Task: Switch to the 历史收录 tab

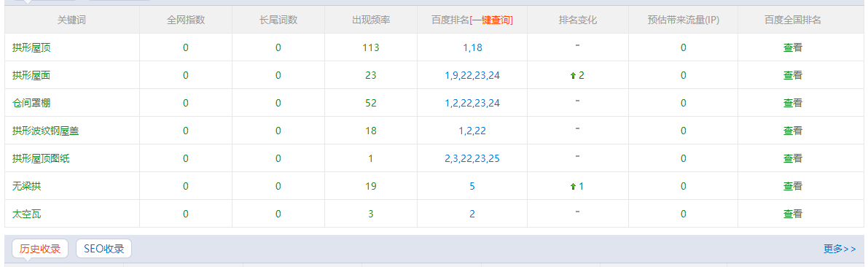Action: click(40, 249)
